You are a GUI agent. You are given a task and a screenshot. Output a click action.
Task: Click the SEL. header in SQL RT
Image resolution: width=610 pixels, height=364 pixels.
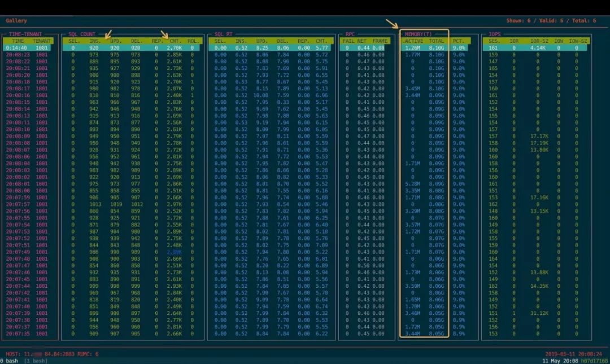tap(220, 41)
